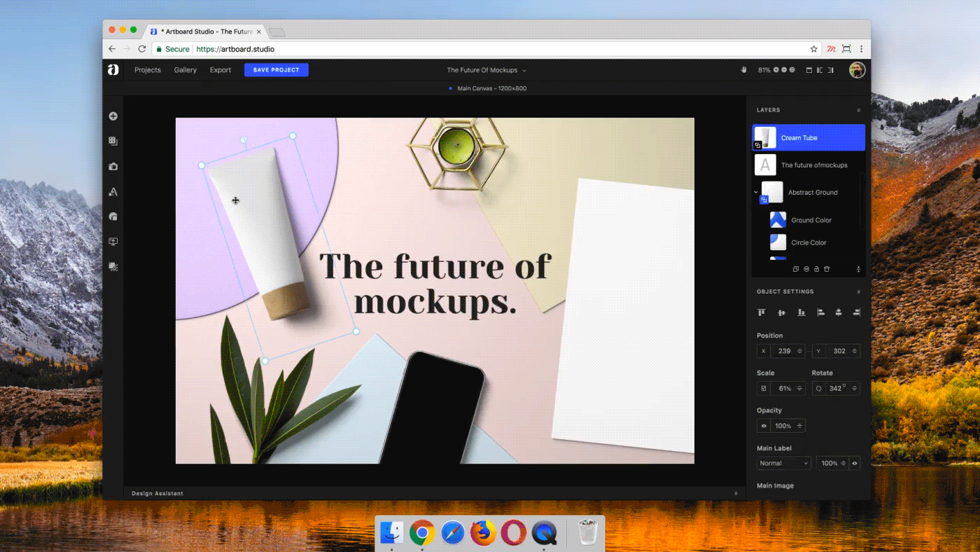Image resolution: width=980 pixels, height=552 pixels.
Task: Select the bottom stacked layers sidebar tool
Action: (x=113, y=267)
